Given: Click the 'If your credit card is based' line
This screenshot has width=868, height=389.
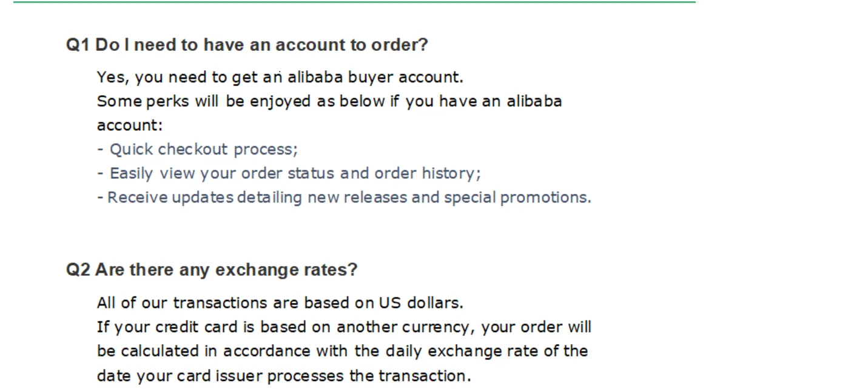Looking at the screenshot, I should (x=343, y=327).
